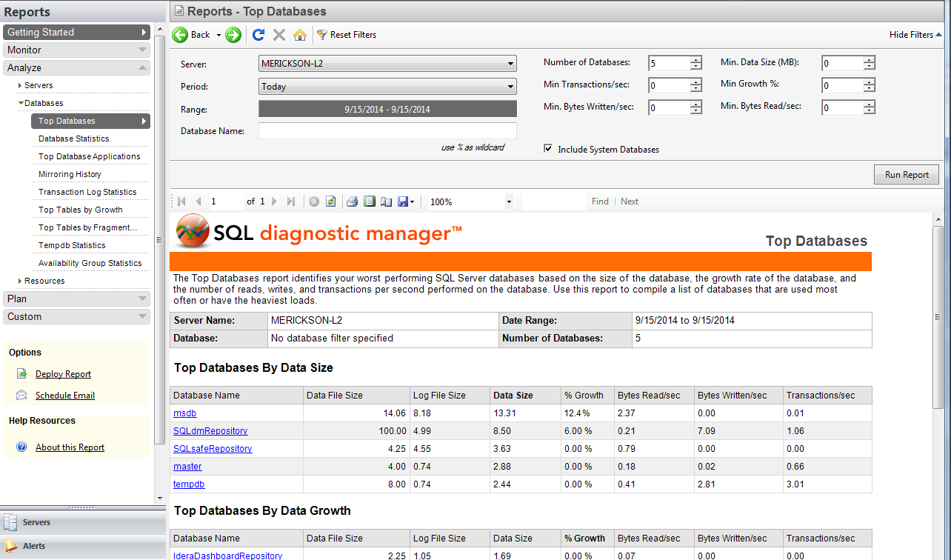Click the Servers icon in bottom navigation
Screen dimensions: 951x560
(x=10, y=522)
